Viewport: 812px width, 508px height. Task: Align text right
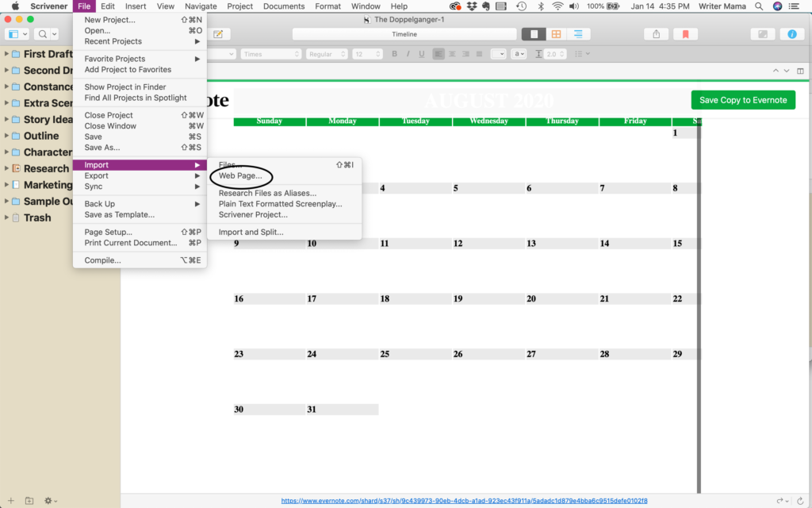465,54
